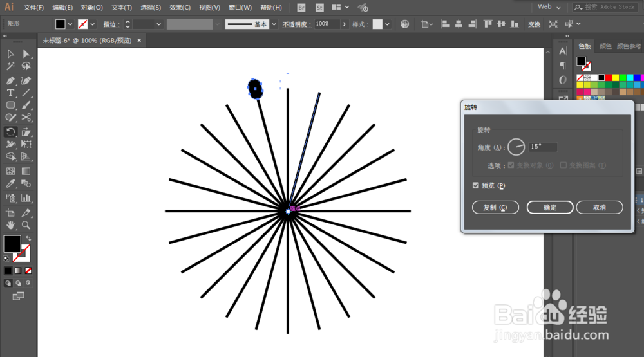644x357 pixels.
Task: Reset default fill and stroke
Action: click(6, 259)
